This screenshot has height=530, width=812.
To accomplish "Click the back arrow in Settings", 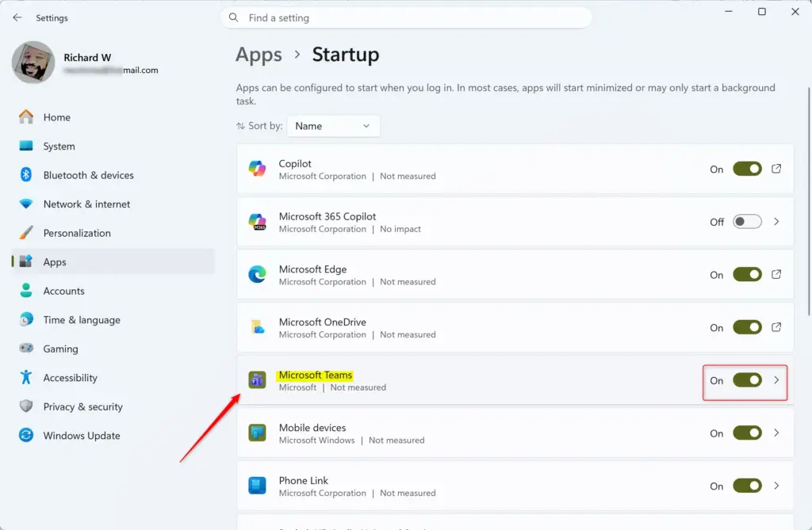I will pos(17,17).
